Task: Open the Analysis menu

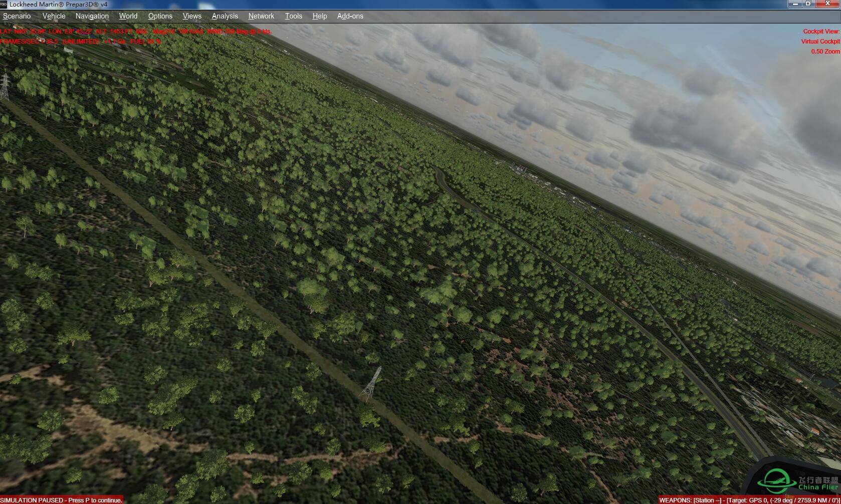Action: [x=225, y=16]
